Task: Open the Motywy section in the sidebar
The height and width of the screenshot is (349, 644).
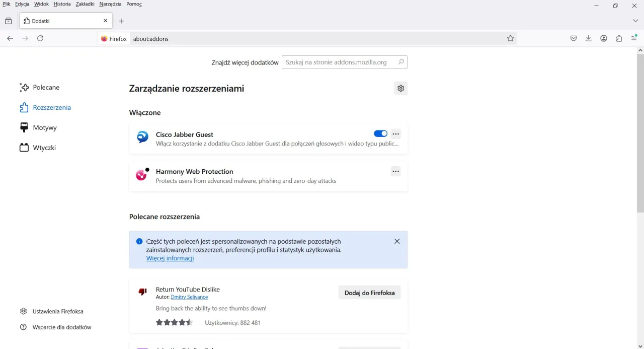Action: point(44,127)
